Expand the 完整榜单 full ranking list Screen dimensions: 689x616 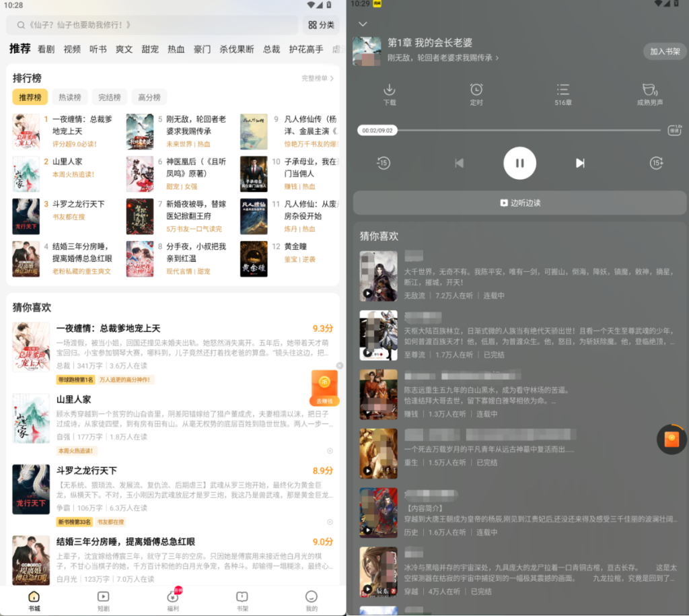[x=318, y=79]
